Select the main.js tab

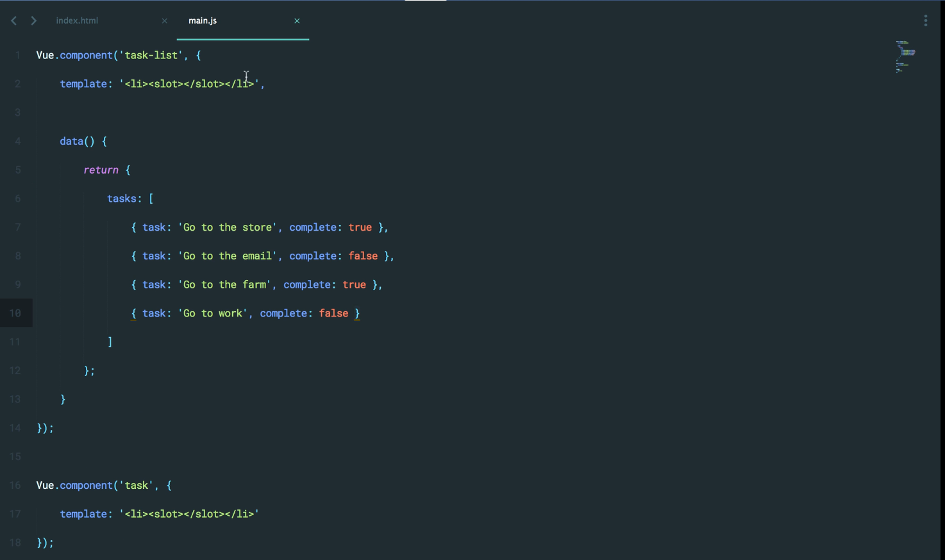point(203,21)
